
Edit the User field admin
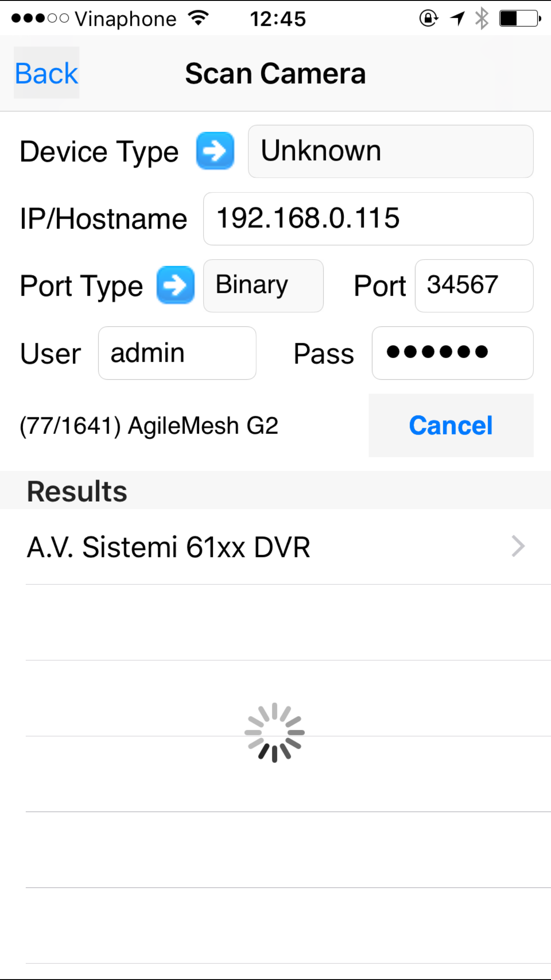point(177,353)
